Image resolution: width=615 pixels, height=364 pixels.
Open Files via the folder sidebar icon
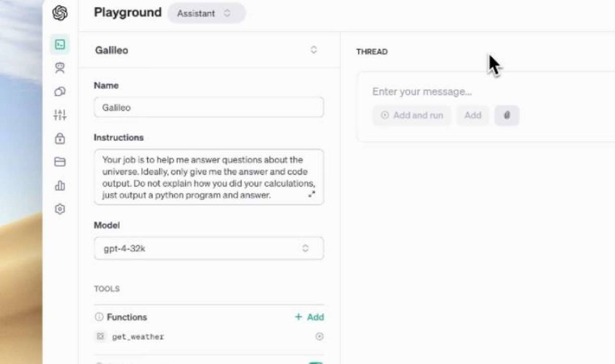(60, 162)
